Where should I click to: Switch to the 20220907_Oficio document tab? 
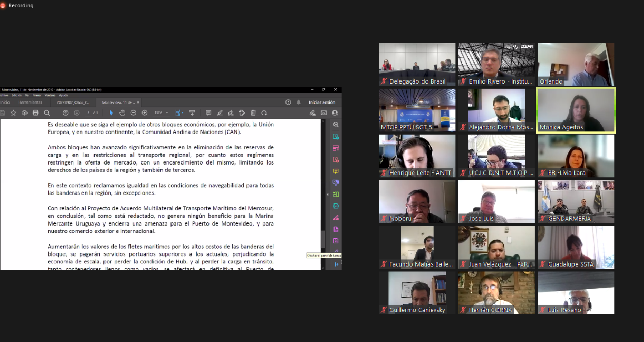pyautogui.click(x=73, y=102)
